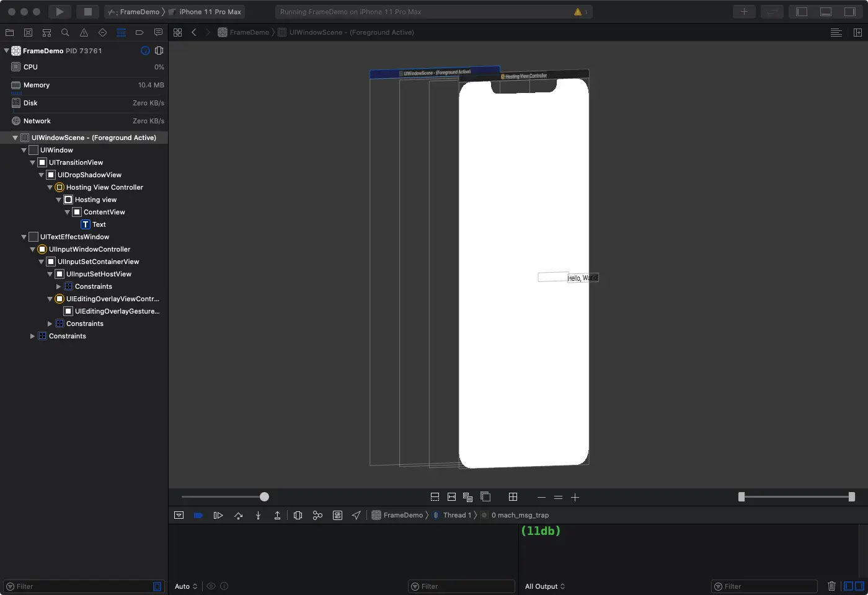Screen dimensions: 868x595
Task: Switch to the Find navigator tab
Action: pyautogui.click(x=65, y=32)
